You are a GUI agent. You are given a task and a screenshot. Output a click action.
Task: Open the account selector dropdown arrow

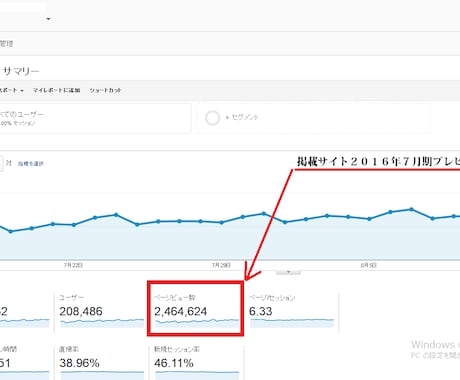49,19
